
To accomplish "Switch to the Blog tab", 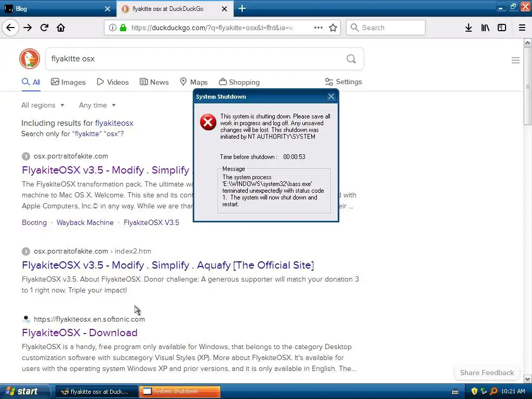I will [58, 9].
